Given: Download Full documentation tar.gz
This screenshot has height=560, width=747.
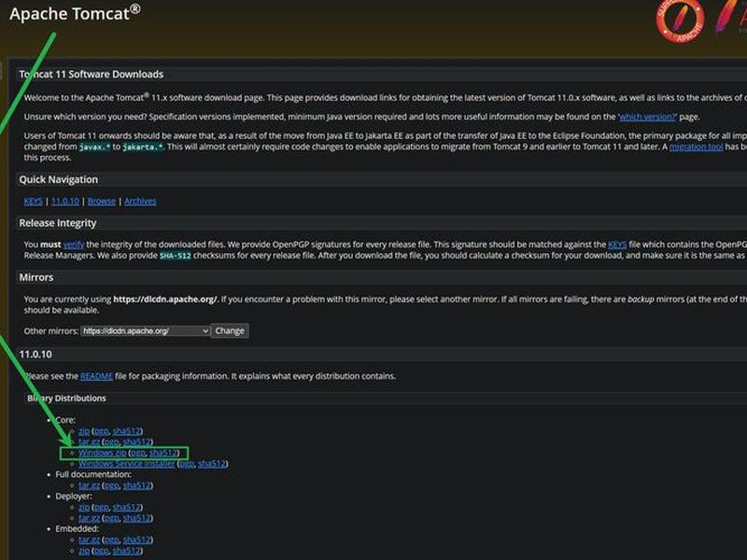Looking at the screenshot, I should pyautogui.click(x=89, y=485).
